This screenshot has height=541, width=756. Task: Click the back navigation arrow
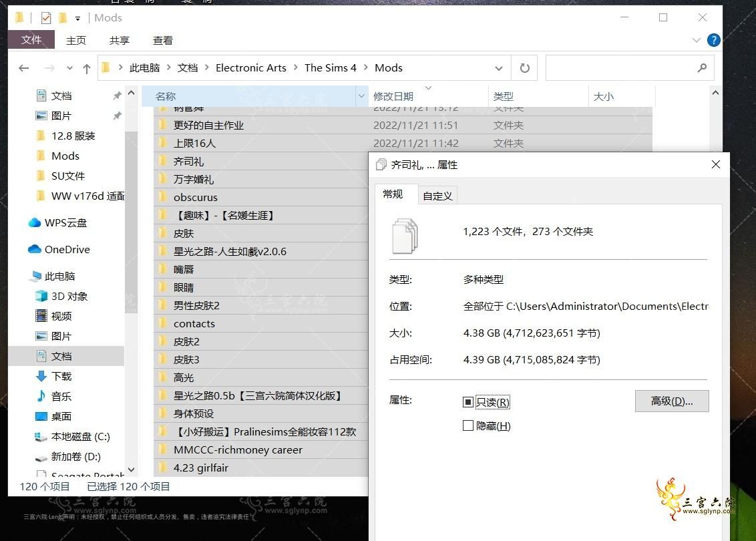tap(23, 69)
